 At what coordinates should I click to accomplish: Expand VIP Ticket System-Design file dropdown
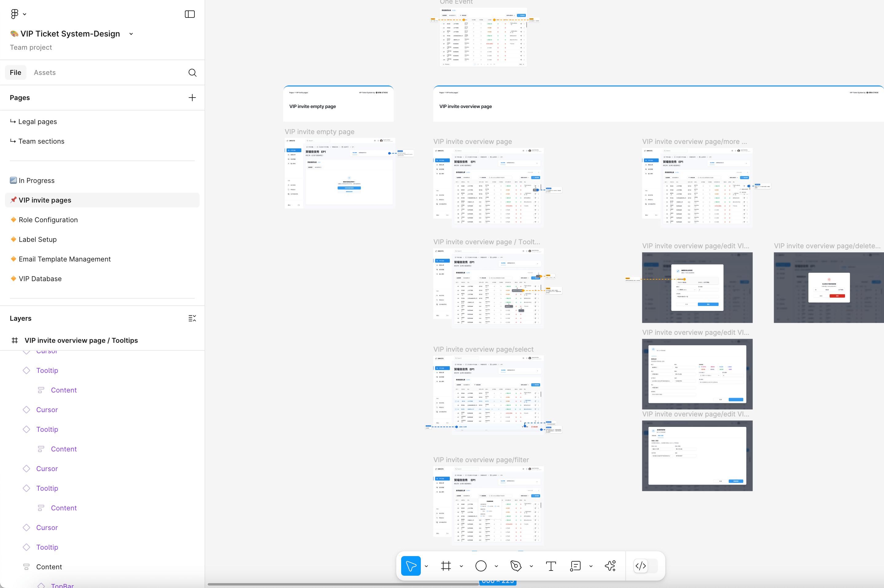[x=131, y=34]
